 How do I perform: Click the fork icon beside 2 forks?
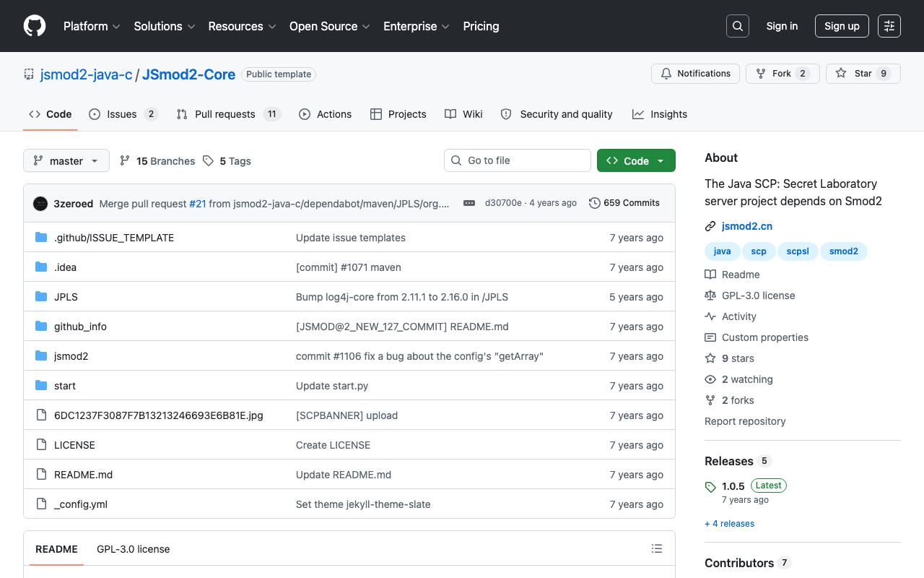click(710, 400)
